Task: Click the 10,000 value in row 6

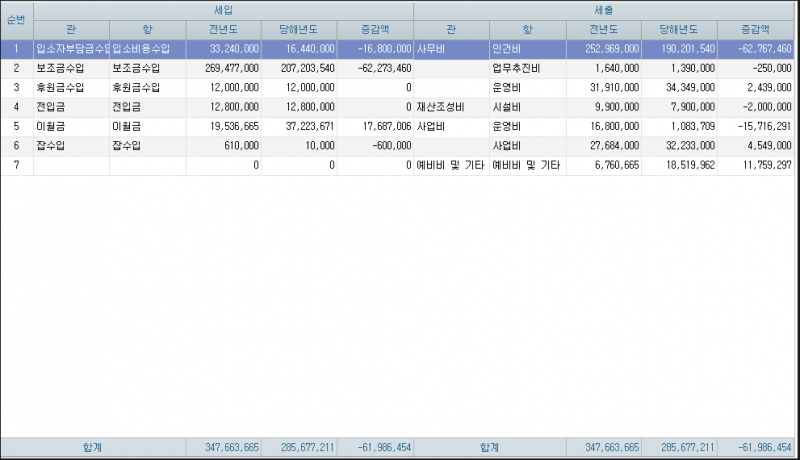Action: point(320,146)
